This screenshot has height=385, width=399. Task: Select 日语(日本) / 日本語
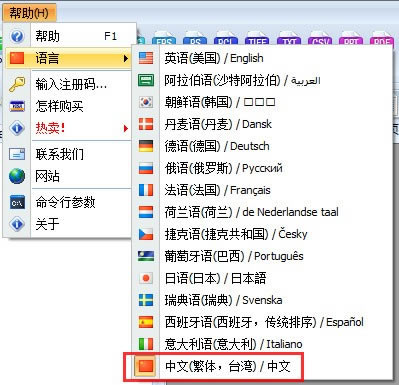(x=262, y=278)
